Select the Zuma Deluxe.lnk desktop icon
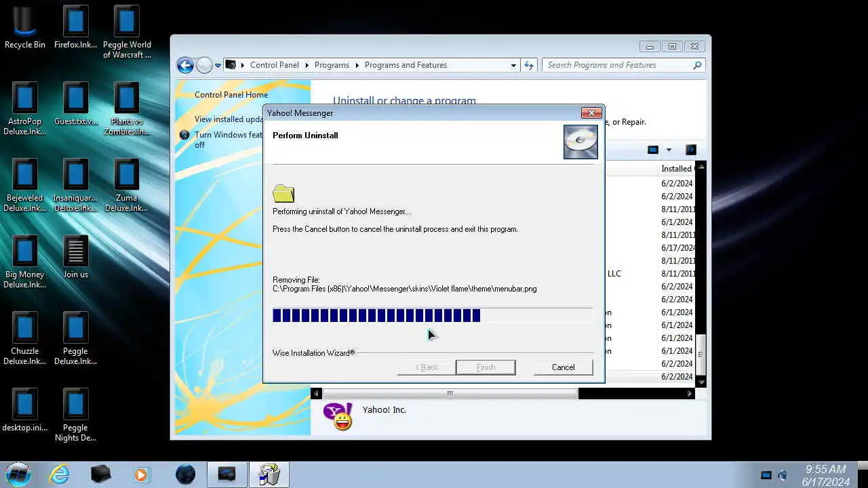Viewport: 868px width, 488px height. click(127, 185)
